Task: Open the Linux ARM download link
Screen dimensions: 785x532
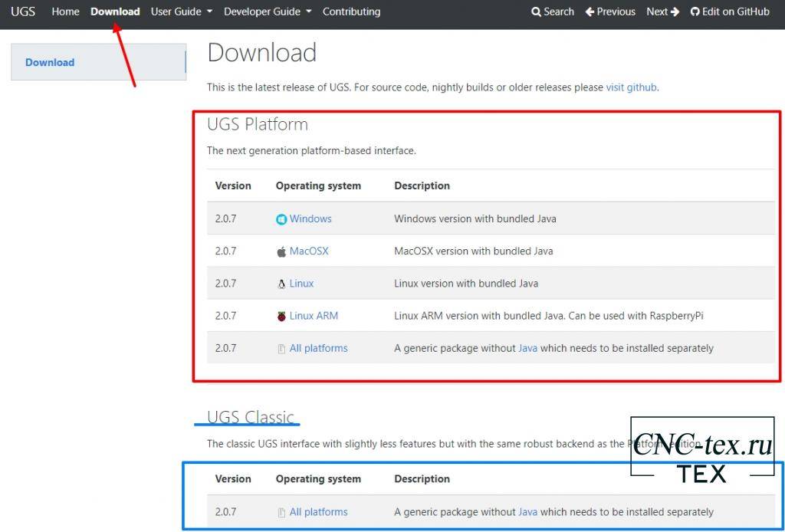Action: click(x=314, y=316)
